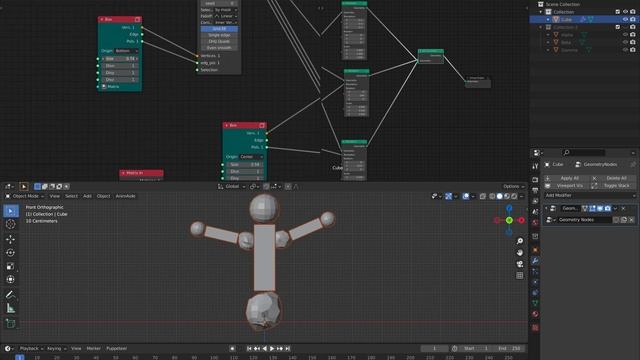Open the Tool properties tab icon
Image resolution: width=640 pixels, height=360 pixels.
tap(535, 166)
